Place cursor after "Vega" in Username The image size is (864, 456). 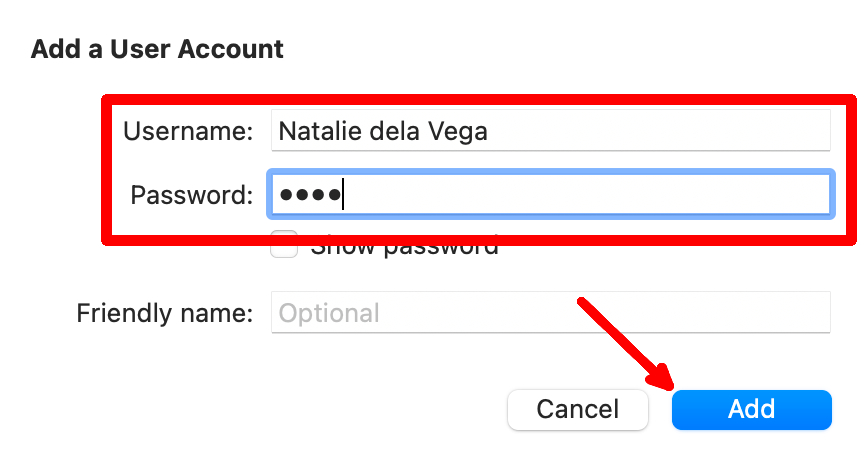tap(491, 131)
